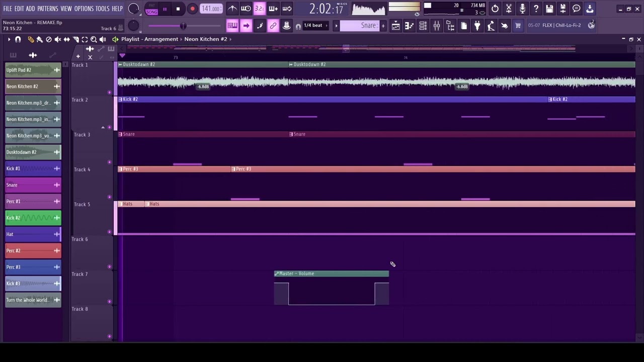Toggle loop recording button
The height and width of the screenshot is (362, 644).
click(x=286, y=9)
